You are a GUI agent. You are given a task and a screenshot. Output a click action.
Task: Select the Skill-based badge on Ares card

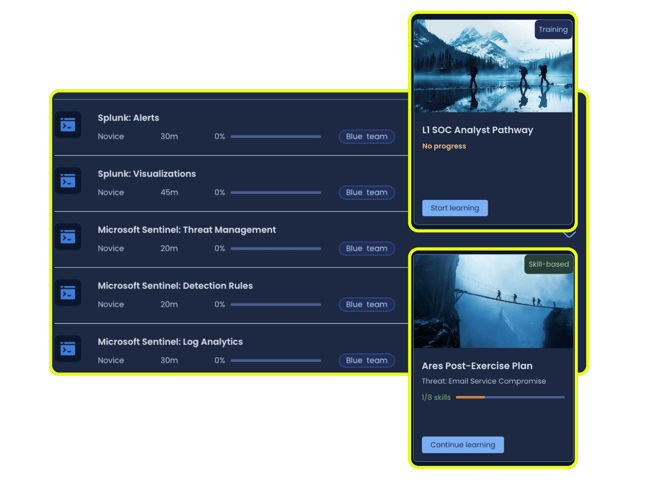(548, 265)
